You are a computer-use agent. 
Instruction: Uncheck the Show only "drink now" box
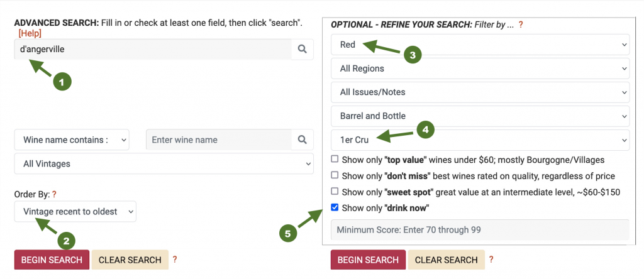(335, 207)
